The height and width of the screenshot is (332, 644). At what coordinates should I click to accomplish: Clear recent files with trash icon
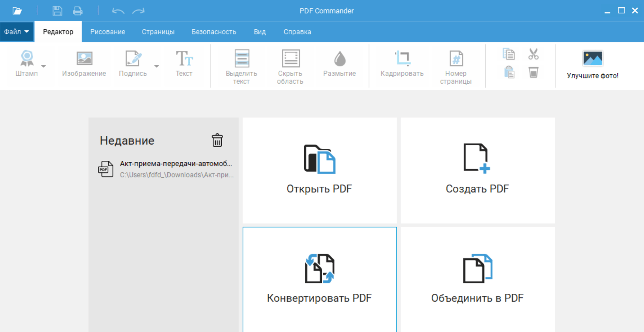(x=217, y=140)
